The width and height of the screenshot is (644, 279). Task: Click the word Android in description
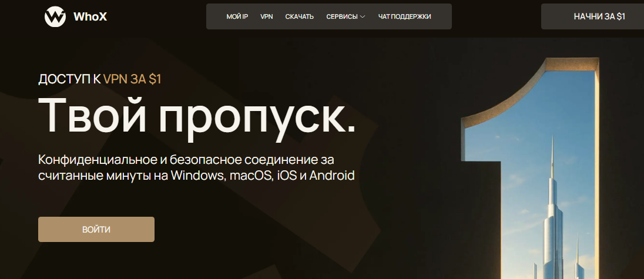(x=332, y=176)
